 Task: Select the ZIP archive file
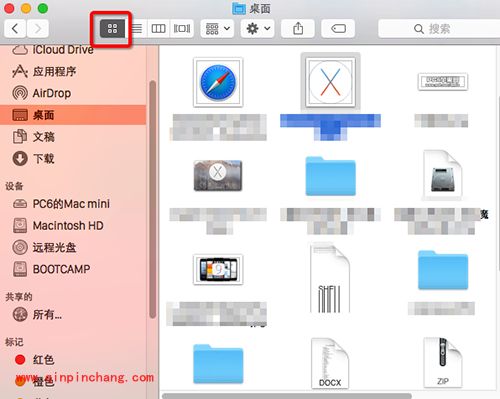[x=443, y=363]
